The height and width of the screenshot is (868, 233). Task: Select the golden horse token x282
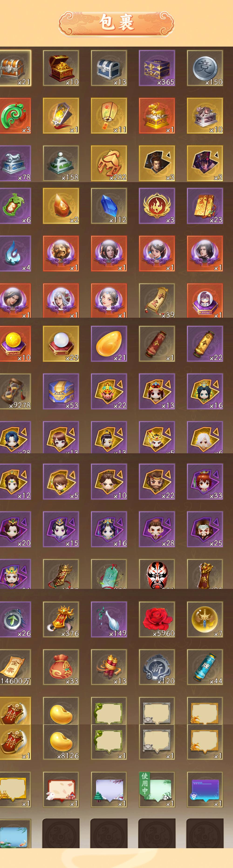pyautogui.click(x=109, y=163)
